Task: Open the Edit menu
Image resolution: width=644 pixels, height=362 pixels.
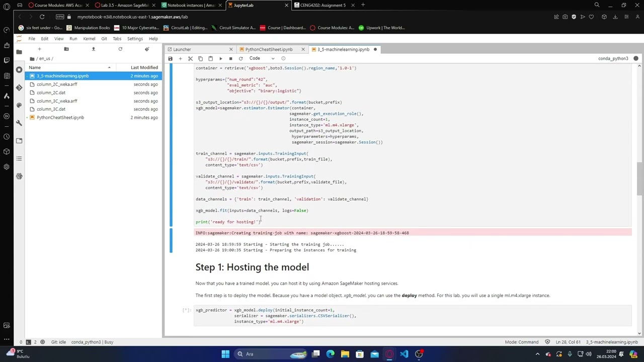Action: [45, 39]
